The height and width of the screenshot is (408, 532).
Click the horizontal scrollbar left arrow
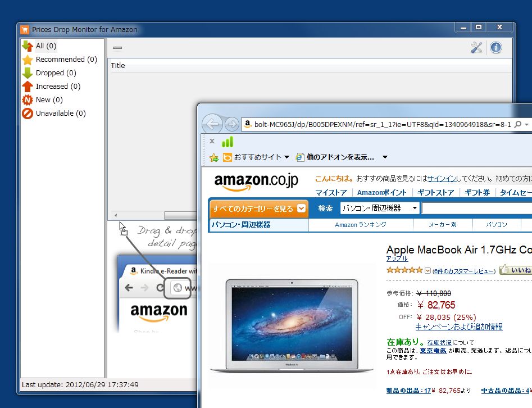[x=116, y=215]
